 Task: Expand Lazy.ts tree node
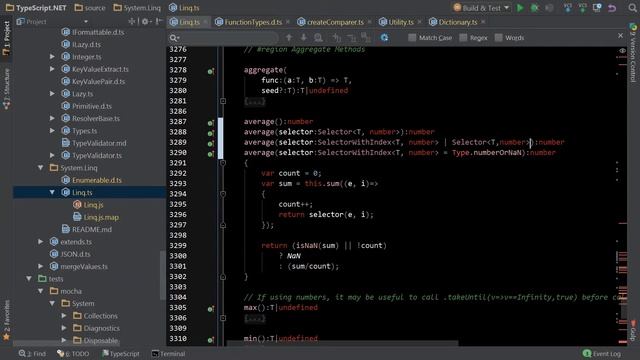[52, 93]
